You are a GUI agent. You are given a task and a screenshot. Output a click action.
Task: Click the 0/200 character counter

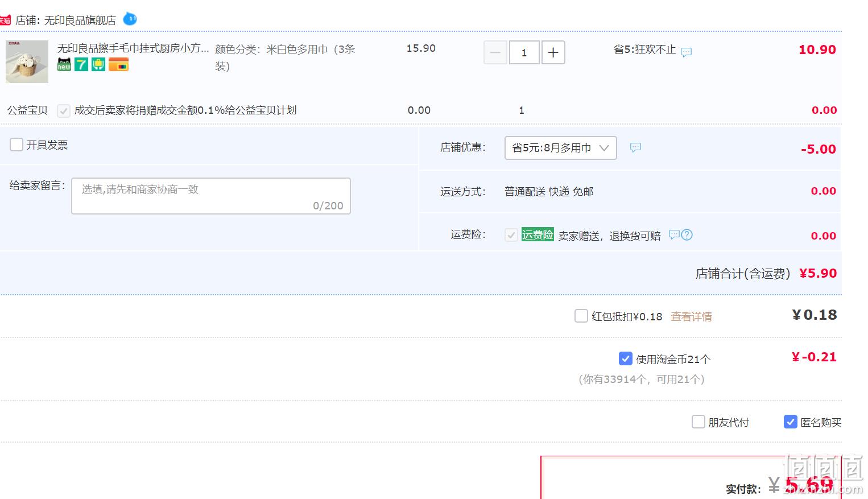328,206
